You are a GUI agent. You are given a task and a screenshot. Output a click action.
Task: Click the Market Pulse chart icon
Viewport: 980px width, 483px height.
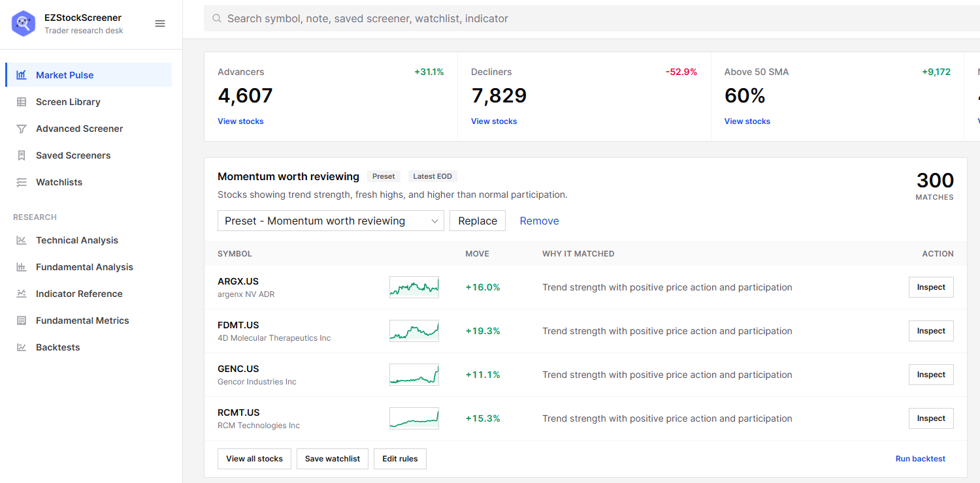pyautogui.click(x=22, y=75)
